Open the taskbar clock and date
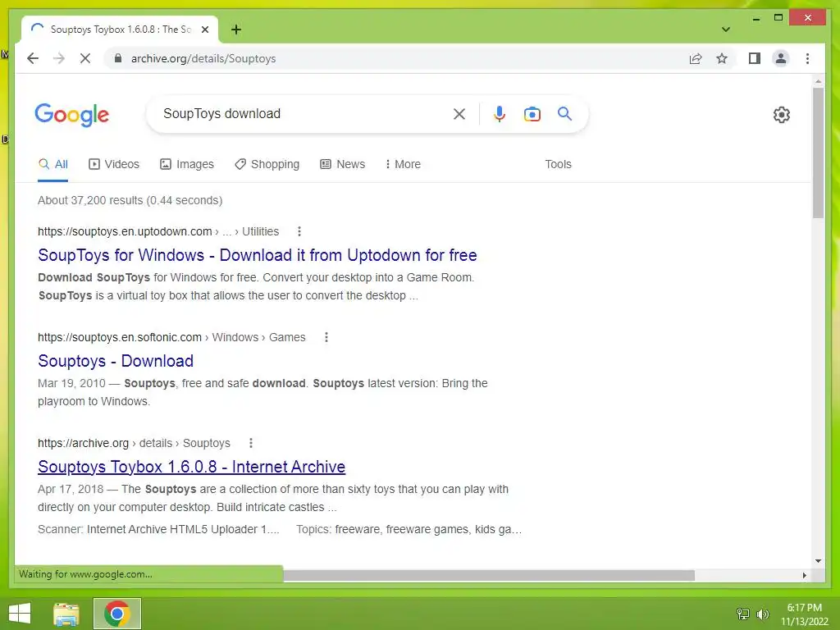The width and height of the screenshot is (840, 630). 805,614
